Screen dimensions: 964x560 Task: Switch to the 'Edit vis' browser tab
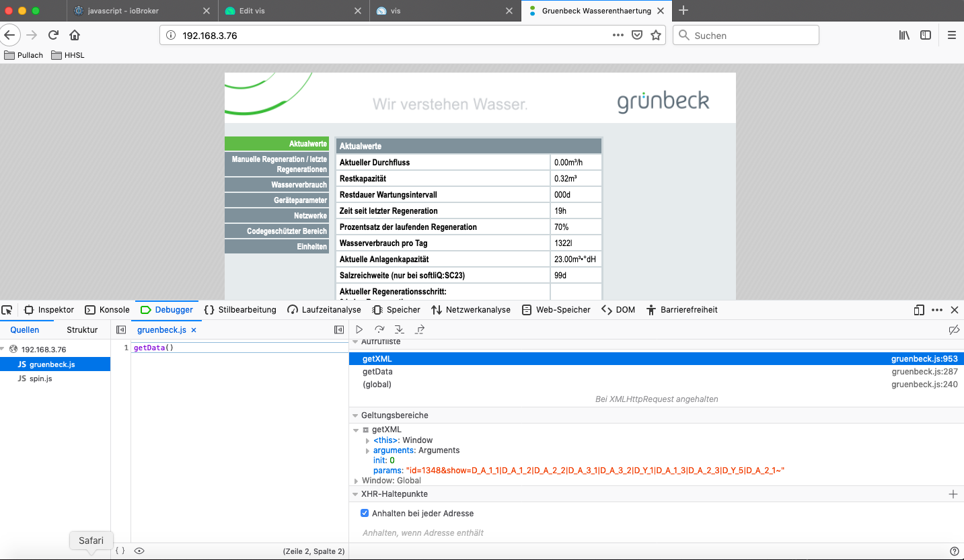click(x=295, y=11)
